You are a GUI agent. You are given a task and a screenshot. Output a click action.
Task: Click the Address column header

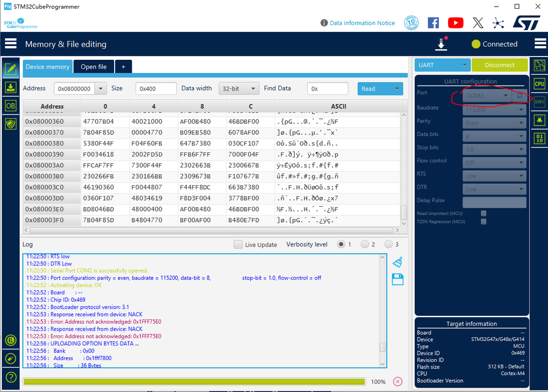pos(52,106)
